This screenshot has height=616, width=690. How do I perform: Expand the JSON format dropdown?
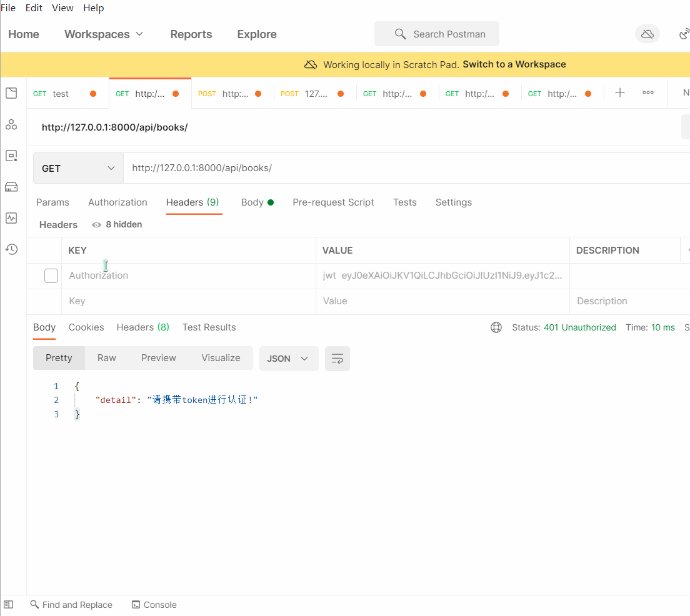(x=288, y=359)
